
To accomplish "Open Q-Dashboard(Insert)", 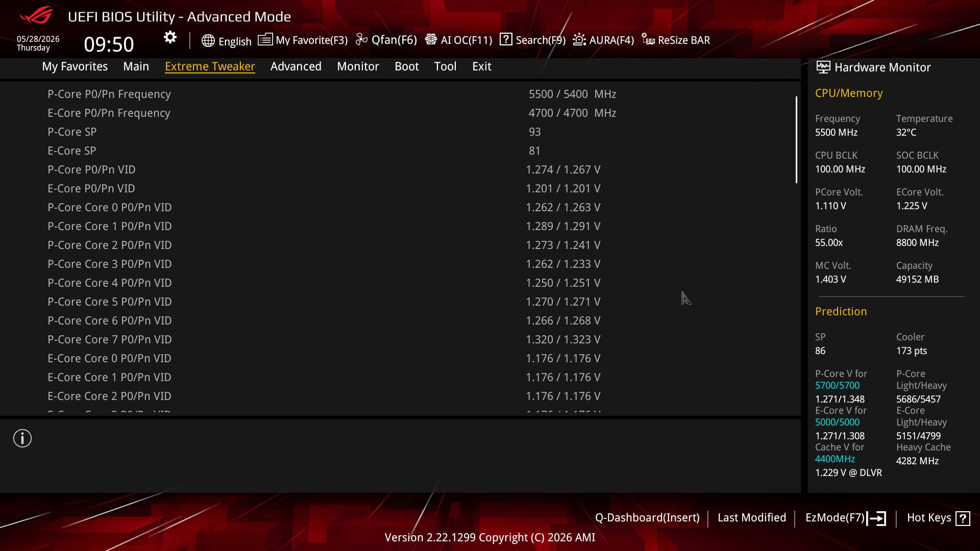I will click(x=647, y=518).
